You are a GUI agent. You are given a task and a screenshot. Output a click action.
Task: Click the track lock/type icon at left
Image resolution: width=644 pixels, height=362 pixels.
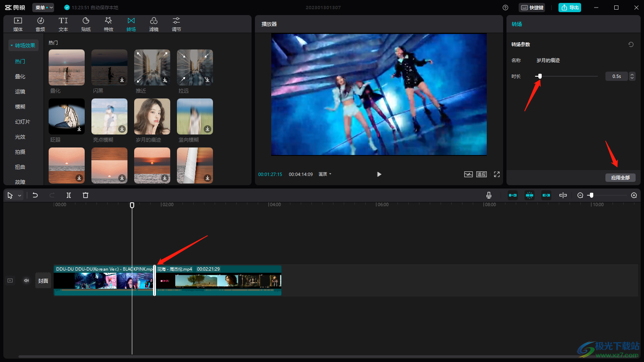[x=10, y=281]
